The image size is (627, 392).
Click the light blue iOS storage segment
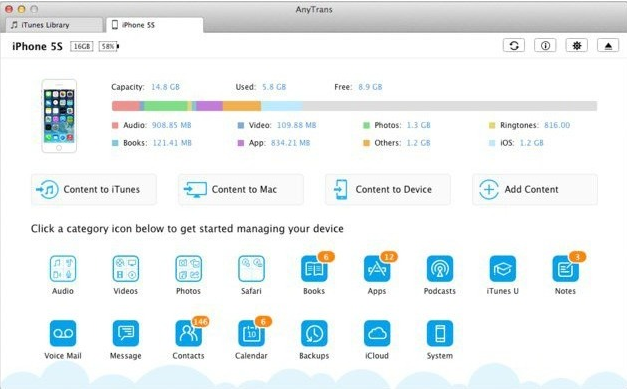point(282,106)
